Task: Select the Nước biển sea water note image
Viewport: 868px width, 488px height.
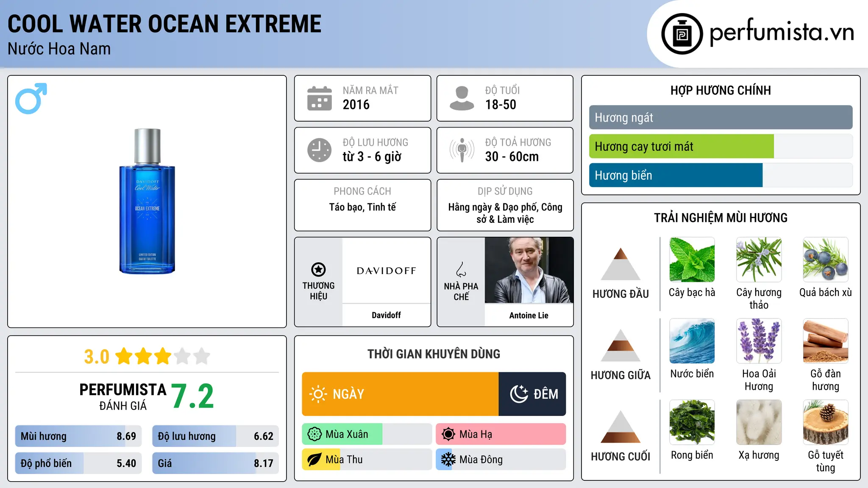Action: point(692,341)
